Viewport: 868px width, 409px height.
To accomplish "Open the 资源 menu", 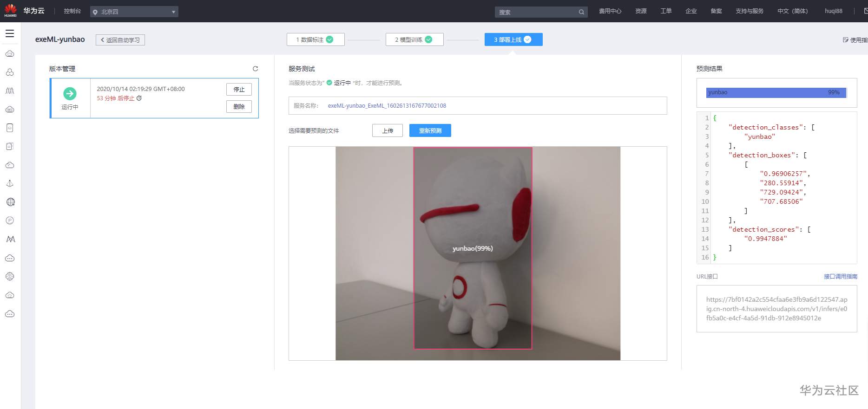I will 641,11.
